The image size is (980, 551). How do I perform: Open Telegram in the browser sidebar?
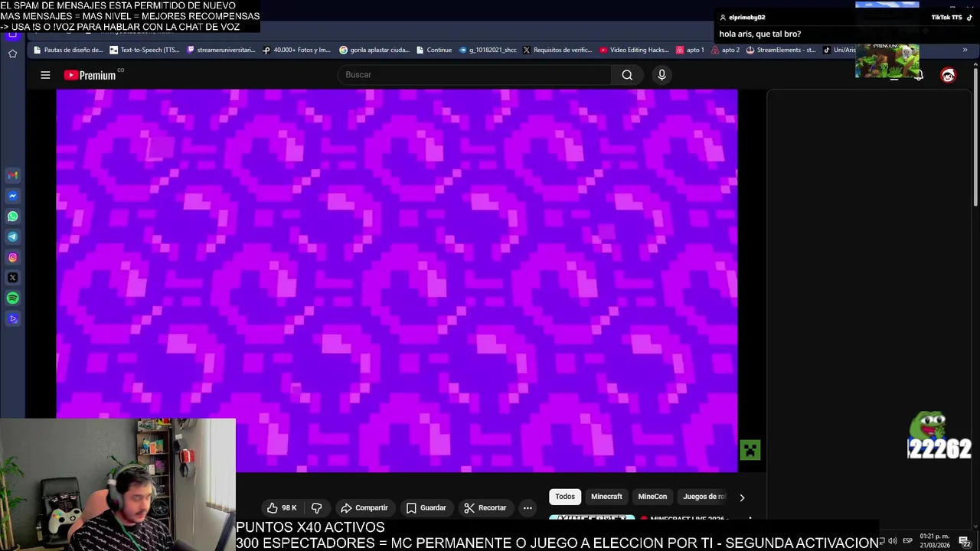[13, 237]
